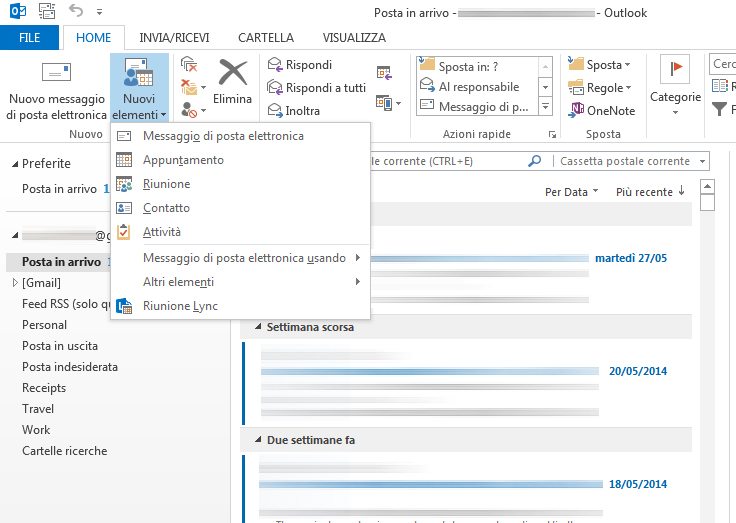Click Attività in the dropdown list
Viewport: 736px width, 523px height.
[x=162, y=232]
